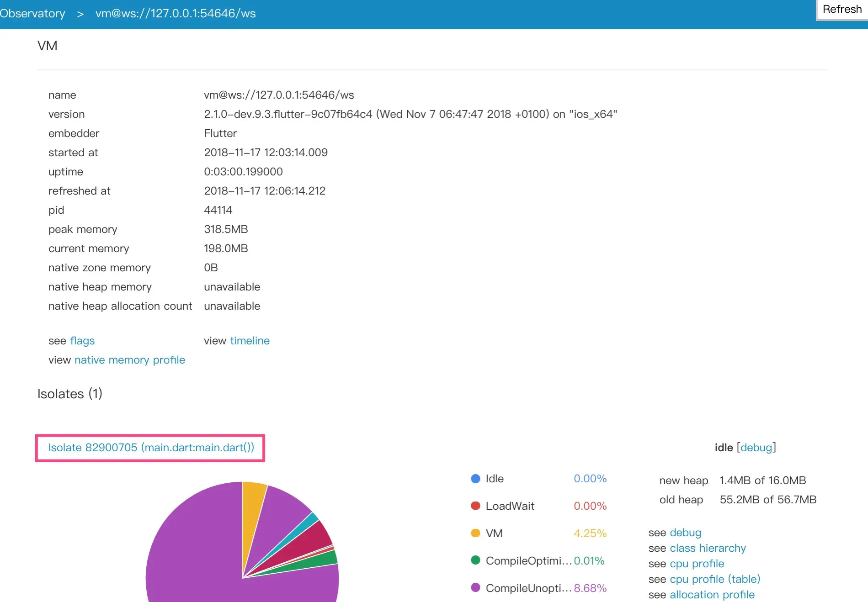Image resolution: width=868 pixels, height=602 pixels.
Task: Click the native zone memory value 0B
Action: (211, 268)
